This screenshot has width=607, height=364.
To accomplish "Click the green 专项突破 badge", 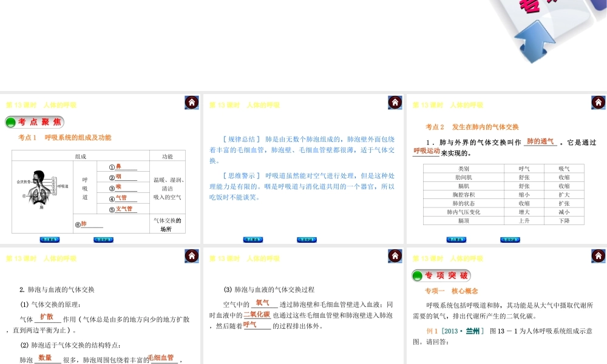I will pyautogui.click(x=441, y=275).
